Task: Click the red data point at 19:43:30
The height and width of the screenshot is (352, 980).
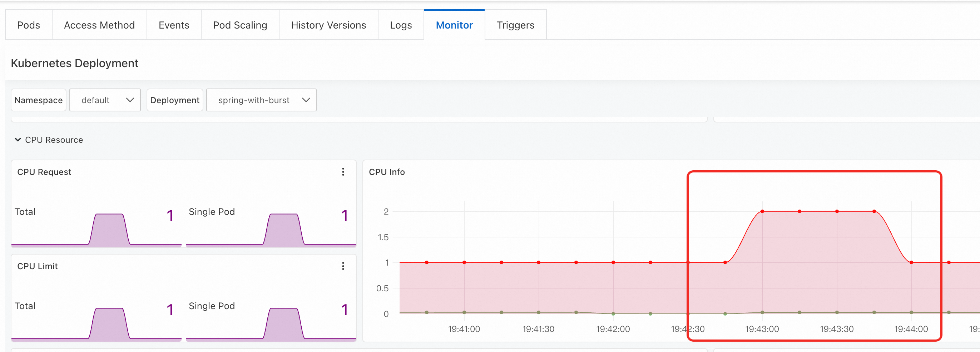Action: (x=837, y=211)
